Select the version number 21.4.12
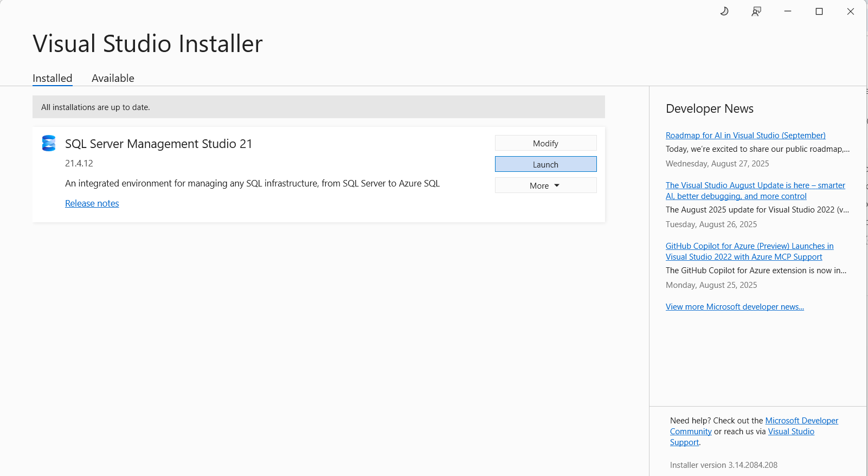Screen dimensions: 868x476 coord(79,163)
